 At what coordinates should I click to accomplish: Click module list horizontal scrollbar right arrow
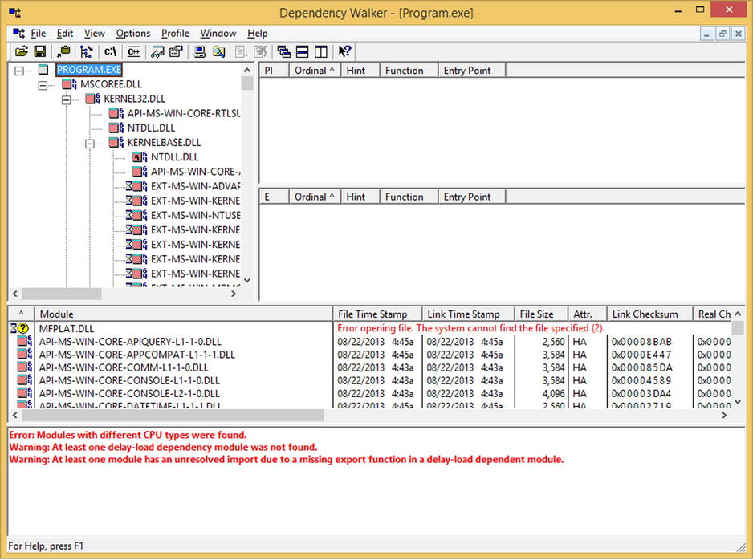pyautogui.click(x=724, y=416)
